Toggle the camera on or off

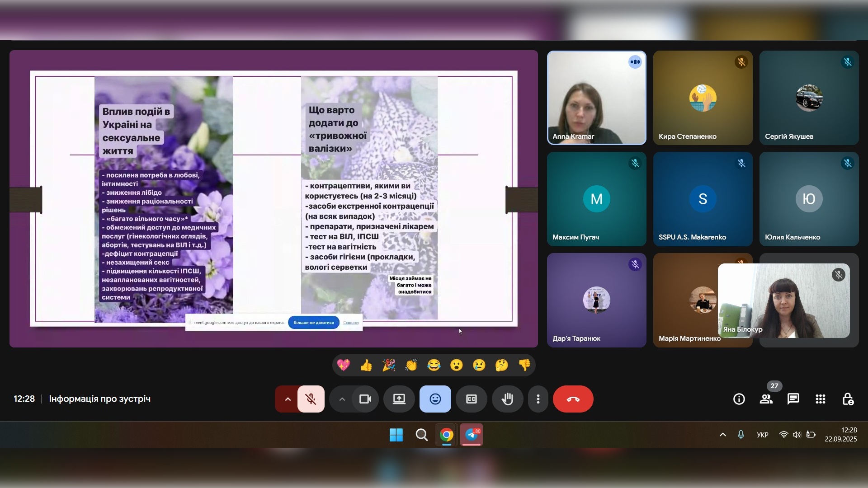[x=365, y=399]
